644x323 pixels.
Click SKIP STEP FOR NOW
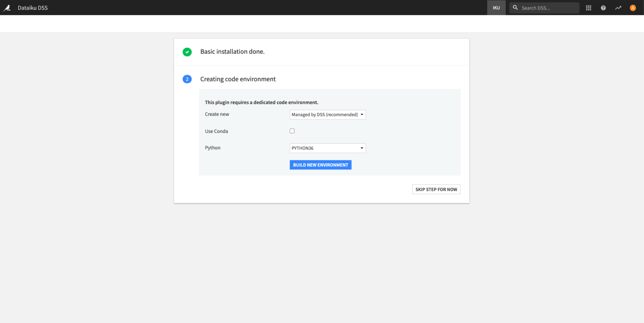[x=436, y=189]
